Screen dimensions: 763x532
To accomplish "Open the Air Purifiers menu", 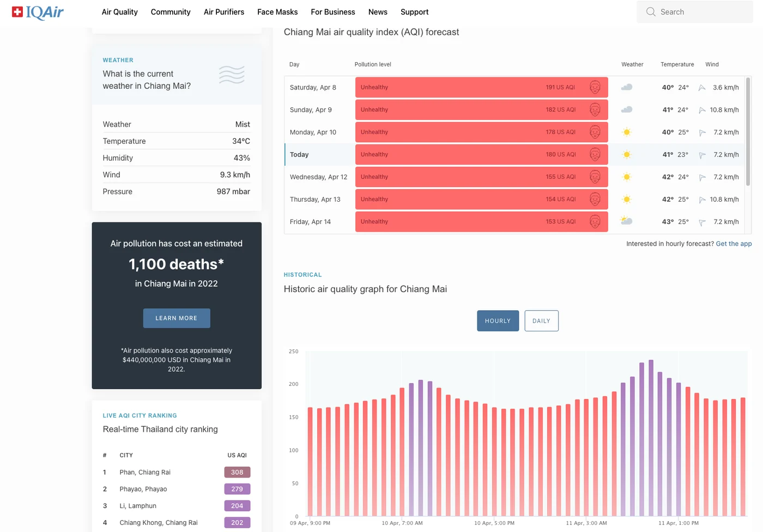I will click(x=224, y=12).
